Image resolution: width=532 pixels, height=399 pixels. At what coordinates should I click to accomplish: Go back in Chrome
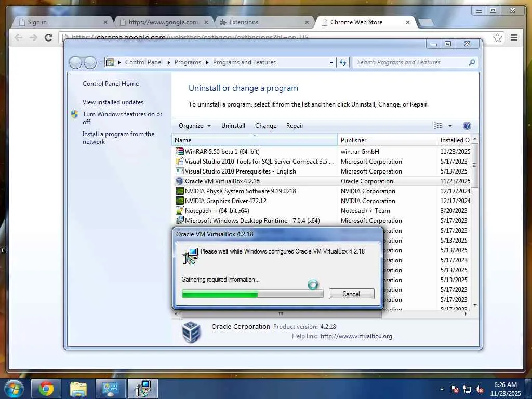18,37
